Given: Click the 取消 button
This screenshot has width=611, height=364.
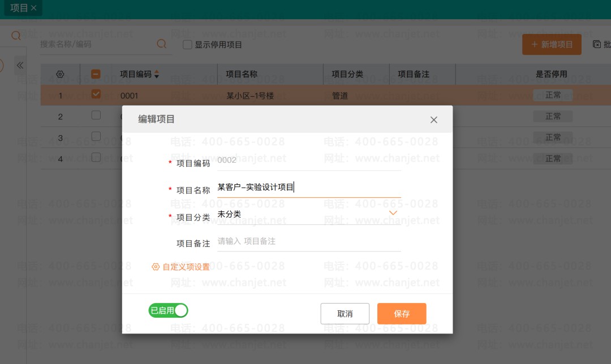Looking at the screenshot, I should [345, 313].
